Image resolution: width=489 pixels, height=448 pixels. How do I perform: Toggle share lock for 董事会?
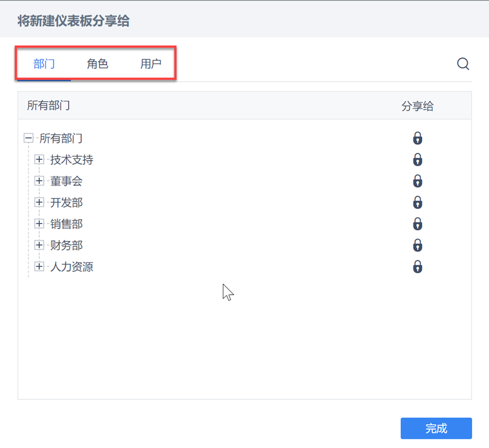pyautogui.click(x=417, y=181)
